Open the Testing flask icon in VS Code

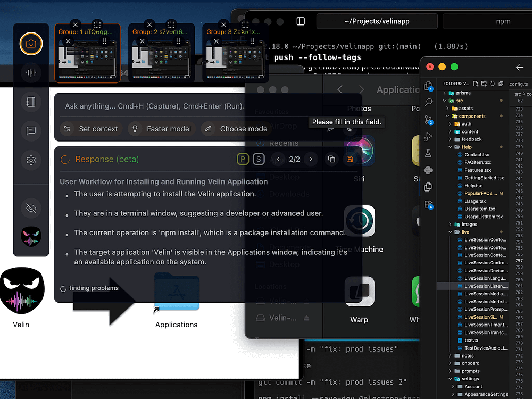pyautogui.click(x=428, y=153)
